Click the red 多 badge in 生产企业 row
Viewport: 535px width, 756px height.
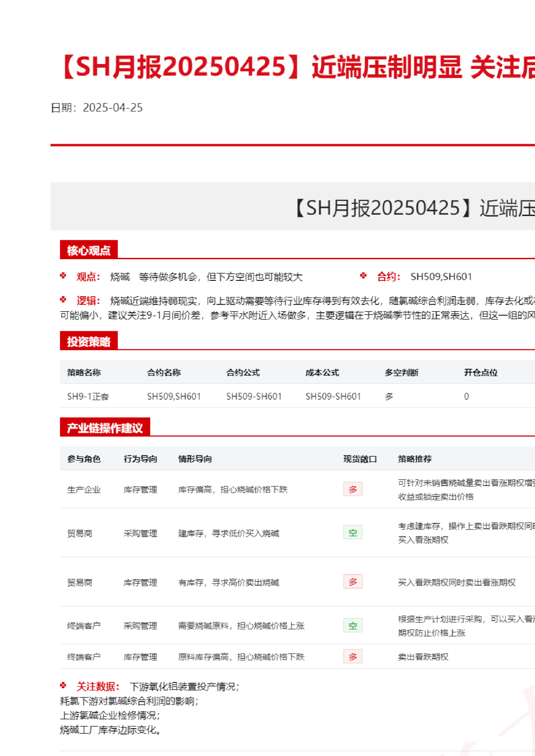(x=353, y=489)
